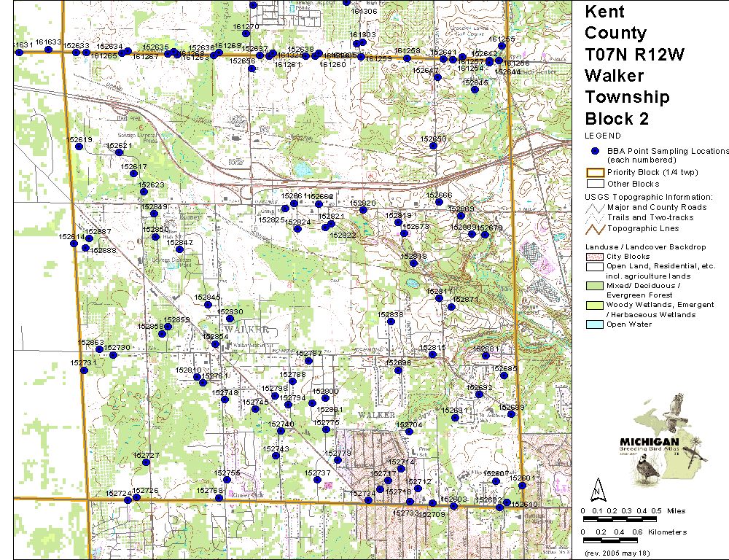Screen dimensions: 729x560
Task: Select sampling point 152619 marker
Action: click(79, 147)
